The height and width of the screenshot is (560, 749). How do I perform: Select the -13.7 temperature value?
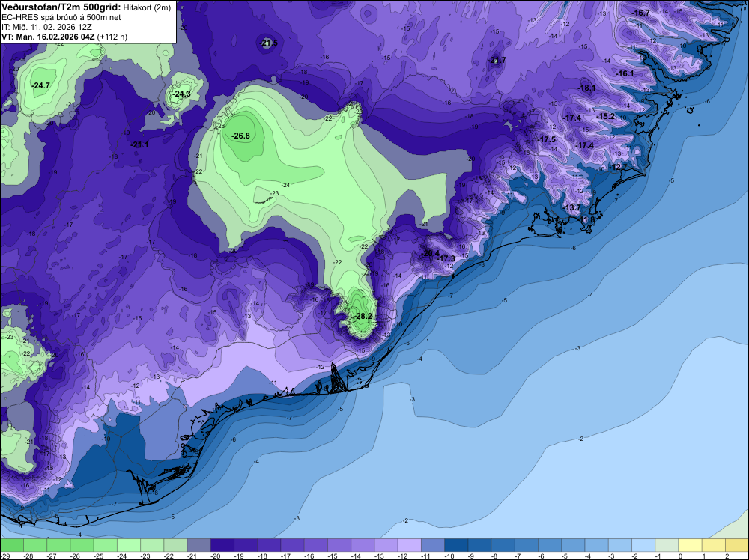pyautogui.click(x=571, y=207)
